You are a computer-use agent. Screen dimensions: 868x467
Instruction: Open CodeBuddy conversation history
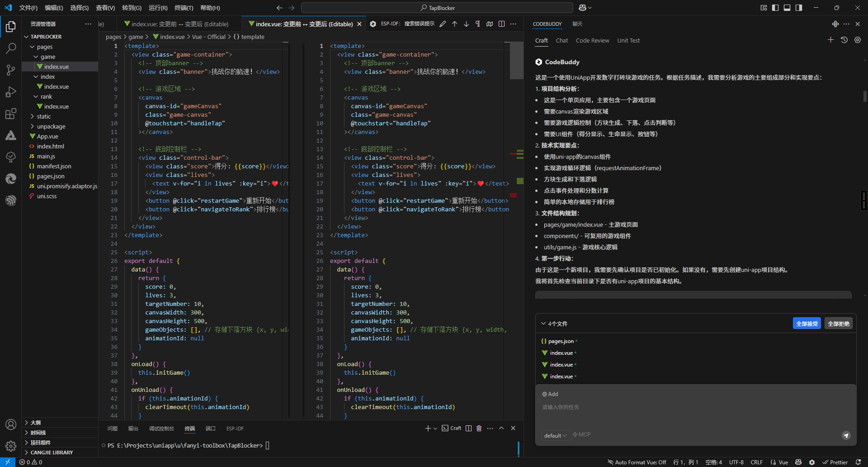pos(844,40)
